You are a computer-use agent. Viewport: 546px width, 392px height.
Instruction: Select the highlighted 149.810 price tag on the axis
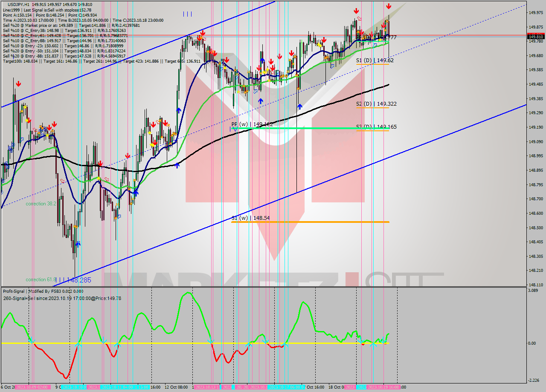tap(536, 37)
